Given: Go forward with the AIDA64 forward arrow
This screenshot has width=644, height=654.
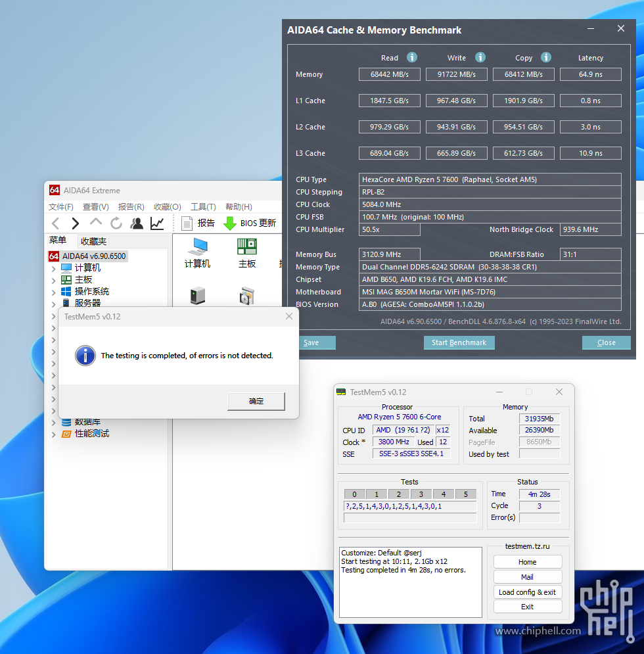Looking at the screenshot, I should pyautogui.click(x=75, y=223).
